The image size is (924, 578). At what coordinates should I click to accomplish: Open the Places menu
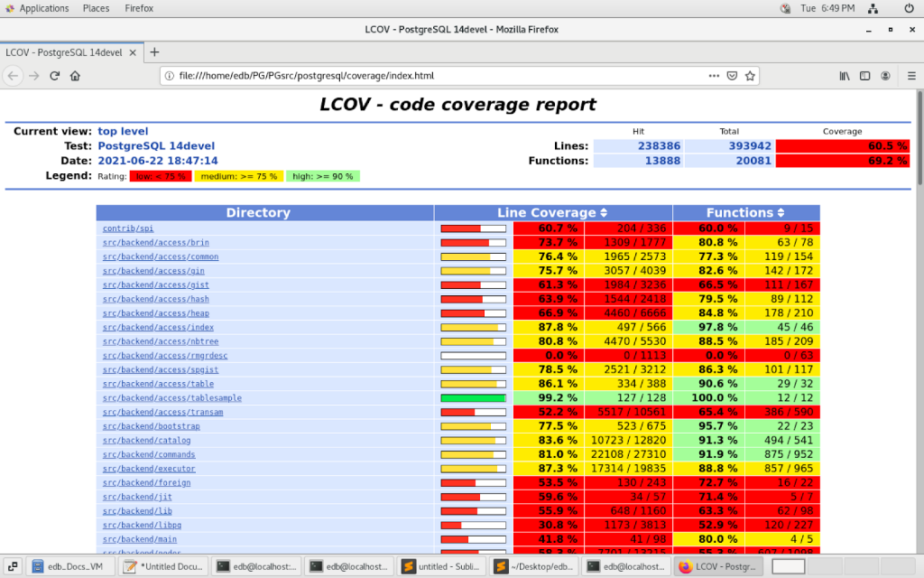point(96,8)
